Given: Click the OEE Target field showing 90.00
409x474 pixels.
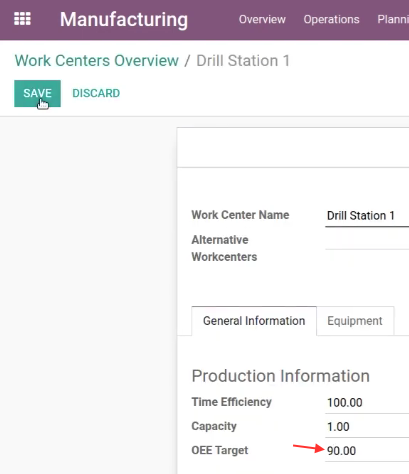Looking at the screenshot, I should point(367,451).
